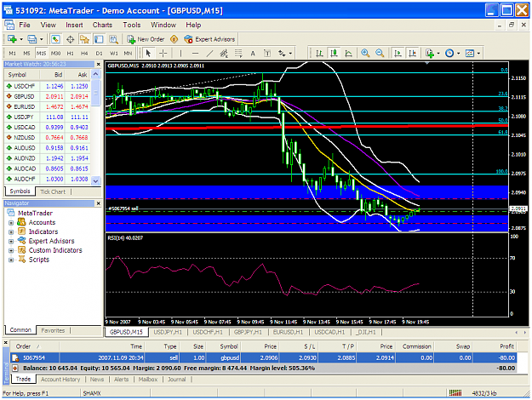The height and width of the screenshot is (400, 532).
Task: Open the Charts menu
Action: point(102,25)
